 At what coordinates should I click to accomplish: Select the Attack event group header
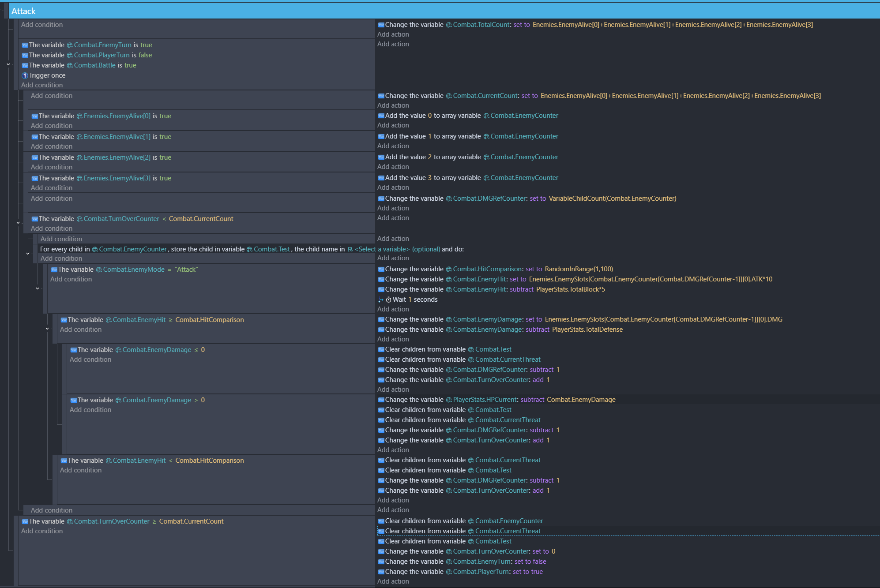pos(24,11)
